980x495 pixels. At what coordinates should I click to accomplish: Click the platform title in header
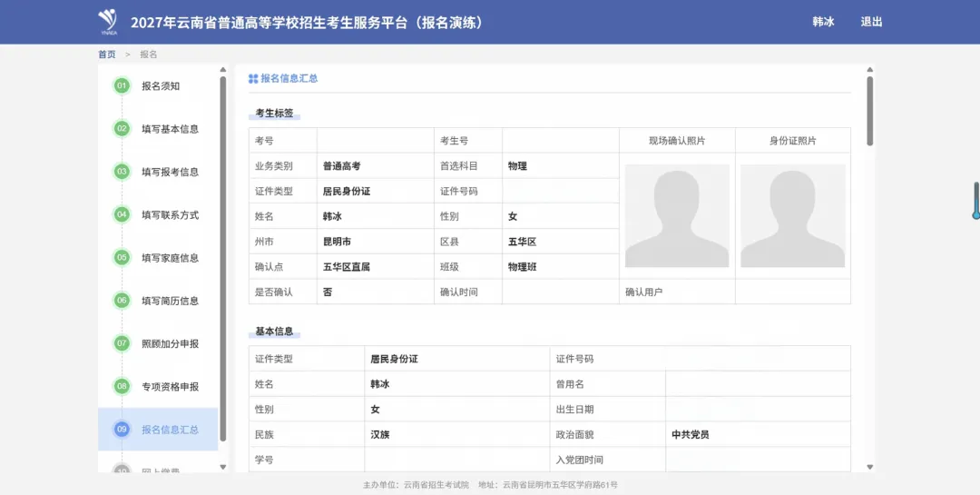click(x=307, y=23)
